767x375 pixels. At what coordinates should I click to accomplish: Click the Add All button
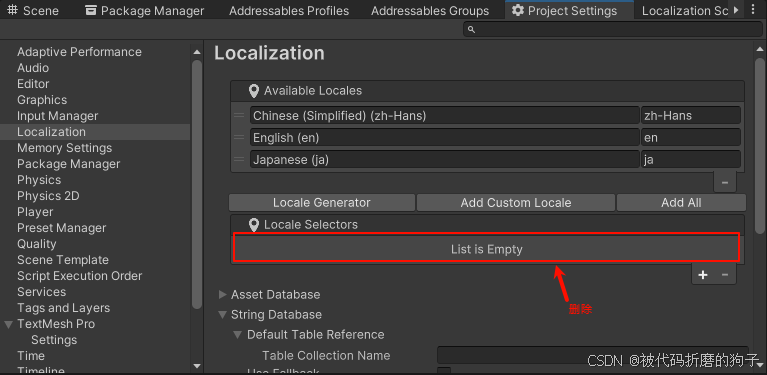[681, 202]
